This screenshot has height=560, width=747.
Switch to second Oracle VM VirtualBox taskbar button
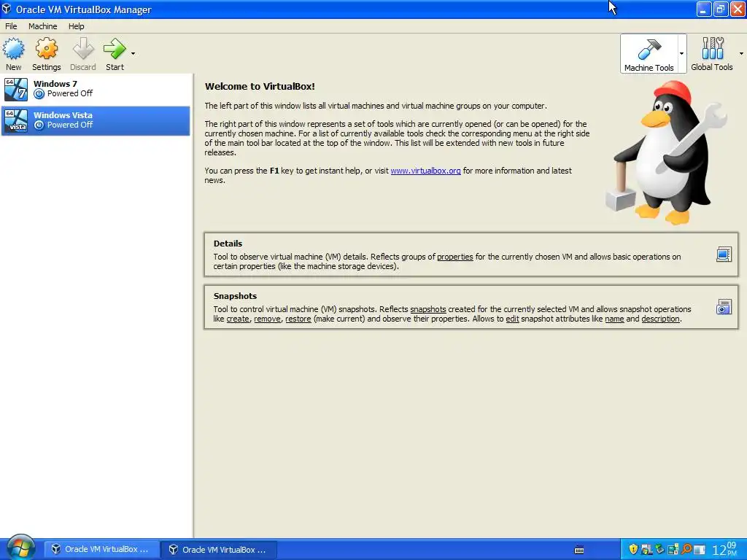pyautogui.click(x=219, y=550)
